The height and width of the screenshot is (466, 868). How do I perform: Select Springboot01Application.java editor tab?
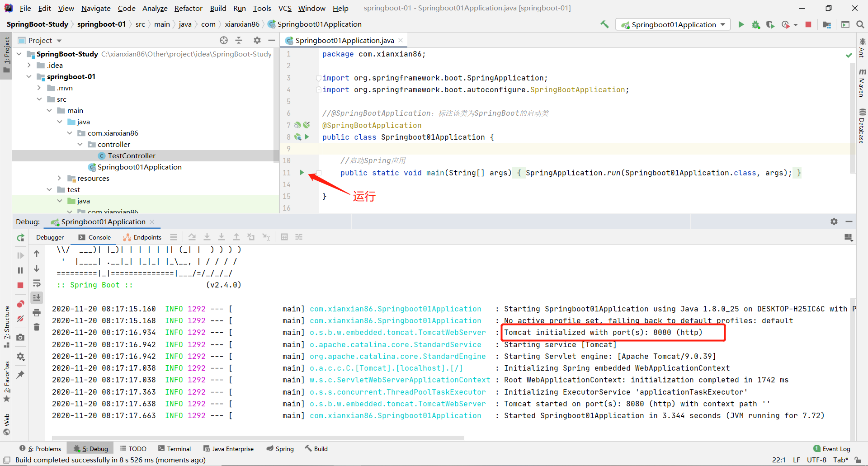click(344, 40)
